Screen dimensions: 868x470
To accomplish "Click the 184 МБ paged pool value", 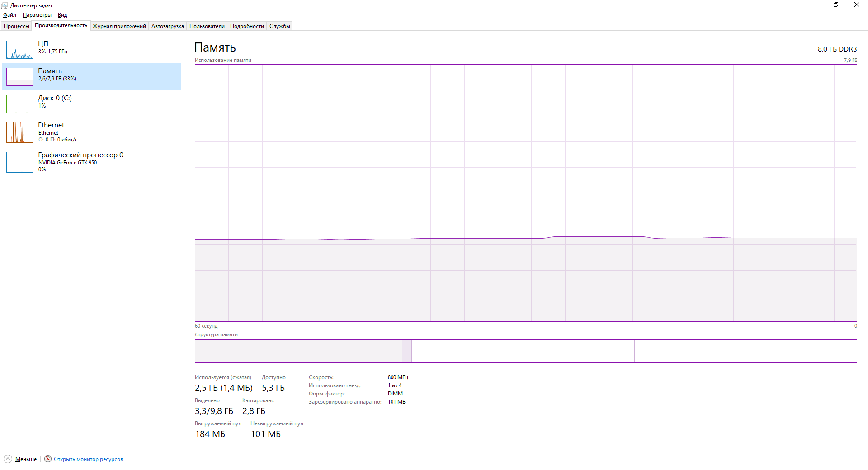I will [x=210, y=434].
